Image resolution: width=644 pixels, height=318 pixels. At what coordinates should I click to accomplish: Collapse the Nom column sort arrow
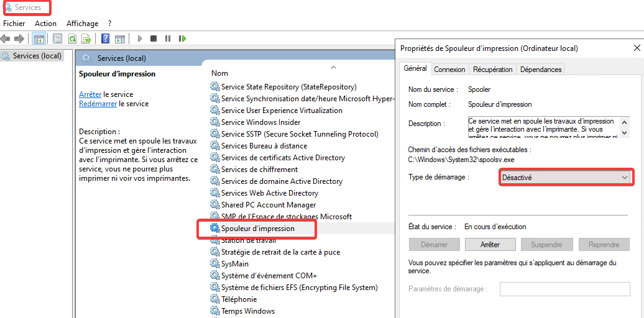click(333, 67)
